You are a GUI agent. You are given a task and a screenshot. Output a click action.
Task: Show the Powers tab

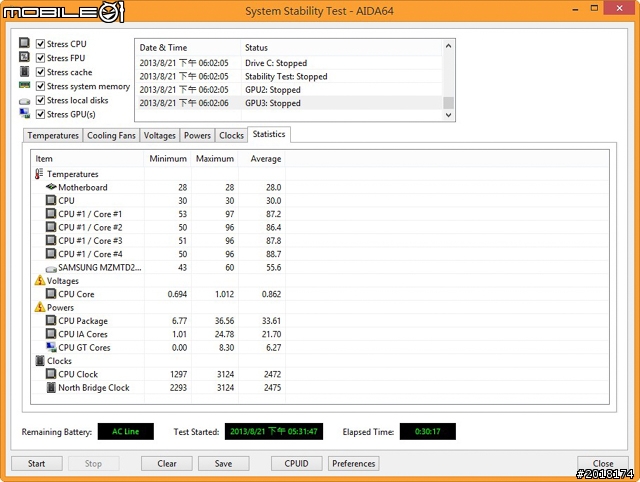click(197, 135)
